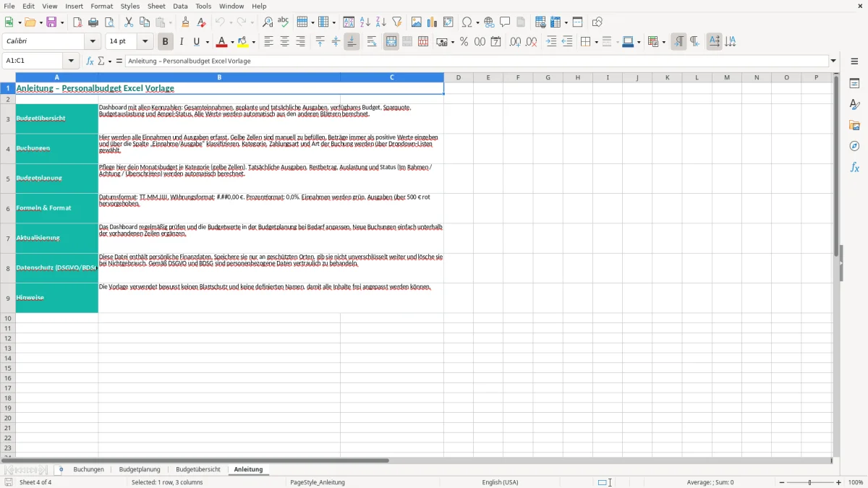Toggle Merge and Center Cells
Viewport: 868px width, 488px height.
pos(391,42)
